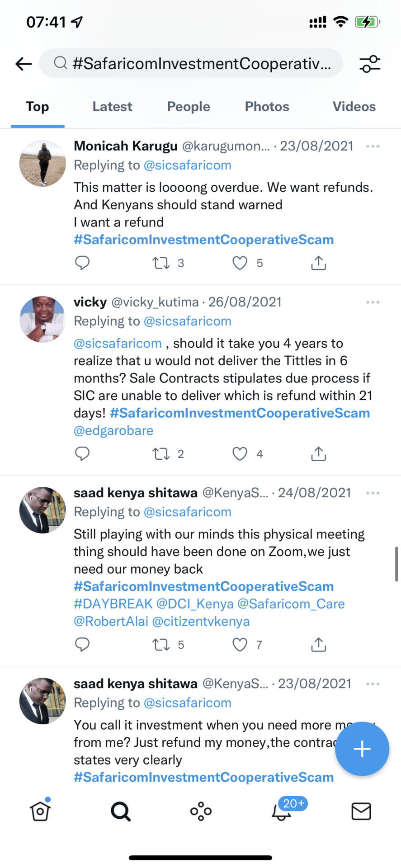
Task: Open Spaces icon in bottom bar
Action: click(x=201, y=811)
